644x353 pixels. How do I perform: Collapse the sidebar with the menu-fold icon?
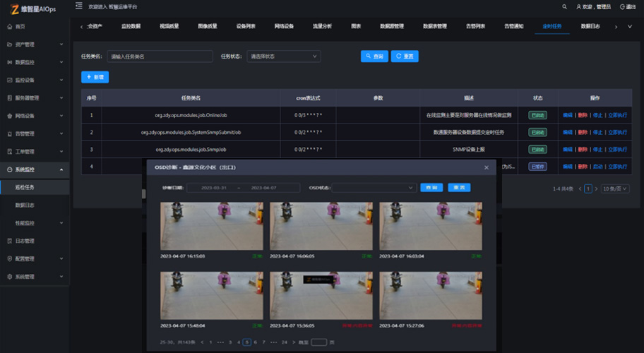click(x=79, y=6)
